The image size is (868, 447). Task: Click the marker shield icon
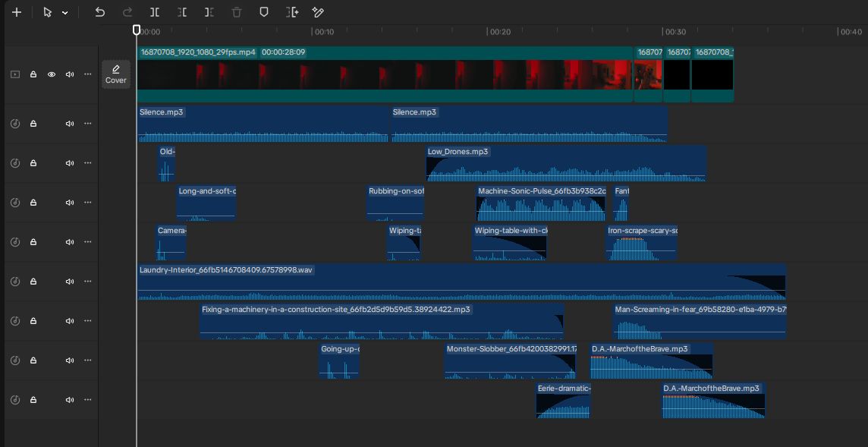point(264,12)
